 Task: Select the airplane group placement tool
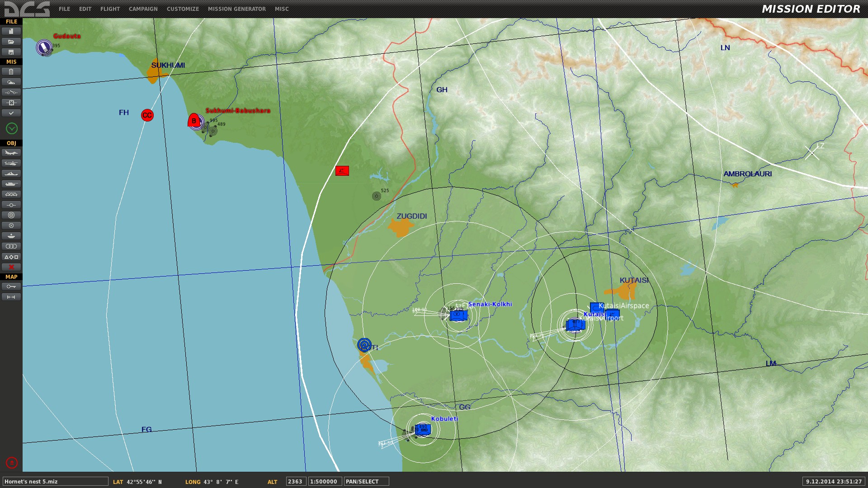(x=11, y=153)
